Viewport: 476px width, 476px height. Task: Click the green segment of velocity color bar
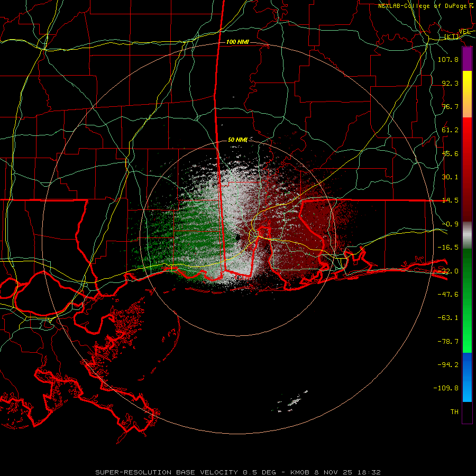467,300
